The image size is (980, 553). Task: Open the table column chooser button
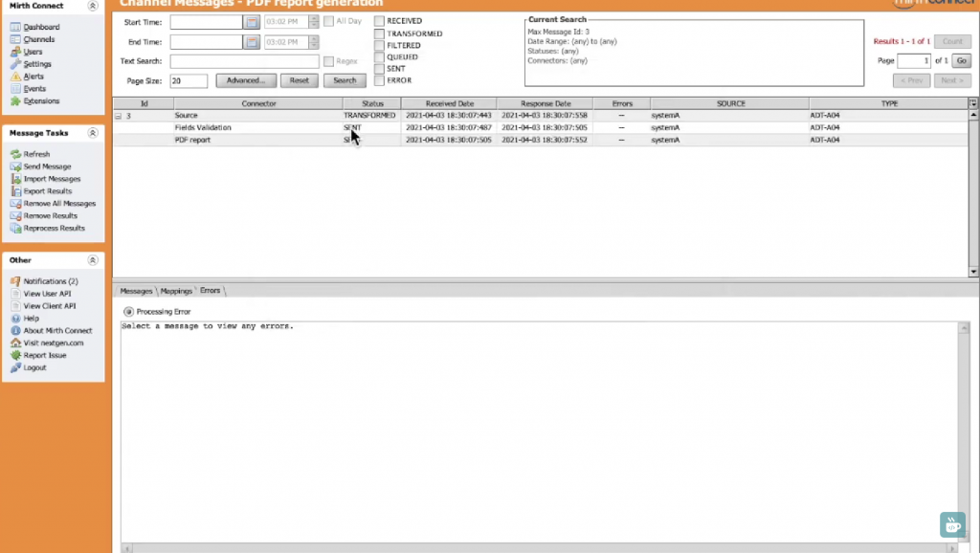(x=973, y=103)
